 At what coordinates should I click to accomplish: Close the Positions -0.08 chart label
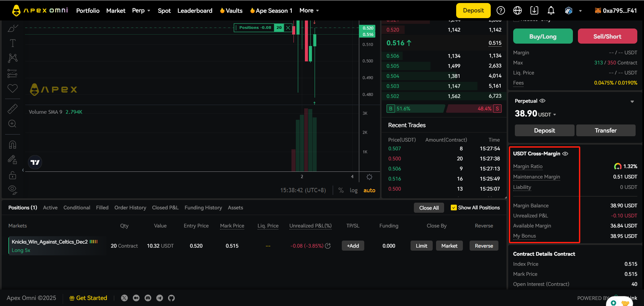pyautogui.click(x=288, y=28)
